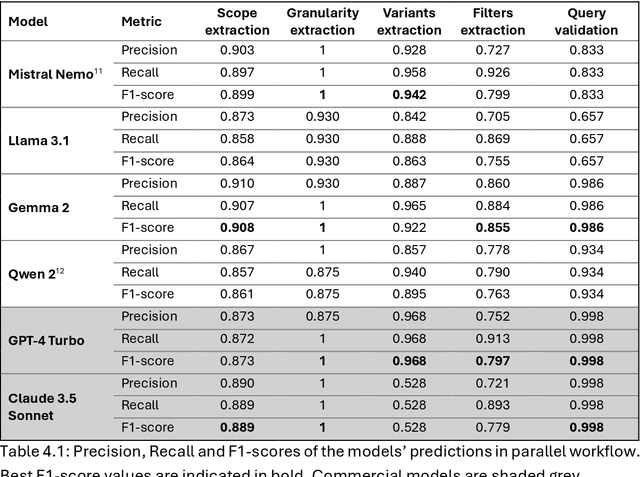Click the Metric column header
This screenshot has height=477, width=640.
click(141, 21)
